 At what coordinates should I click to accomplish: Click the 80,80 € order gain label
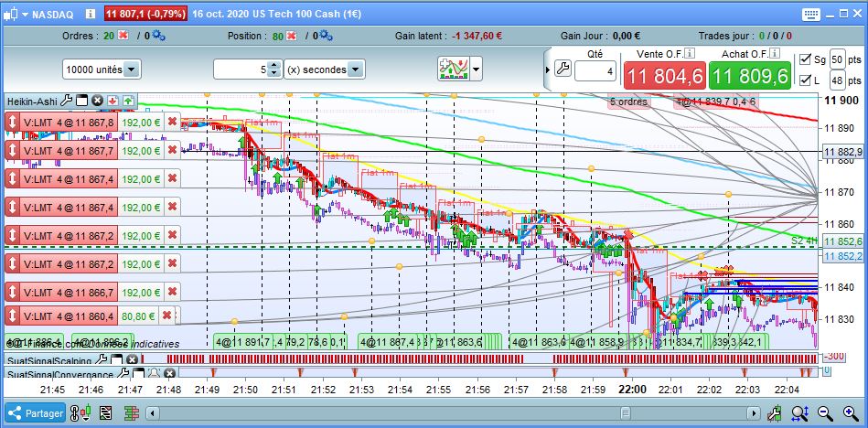coord(139,316)
